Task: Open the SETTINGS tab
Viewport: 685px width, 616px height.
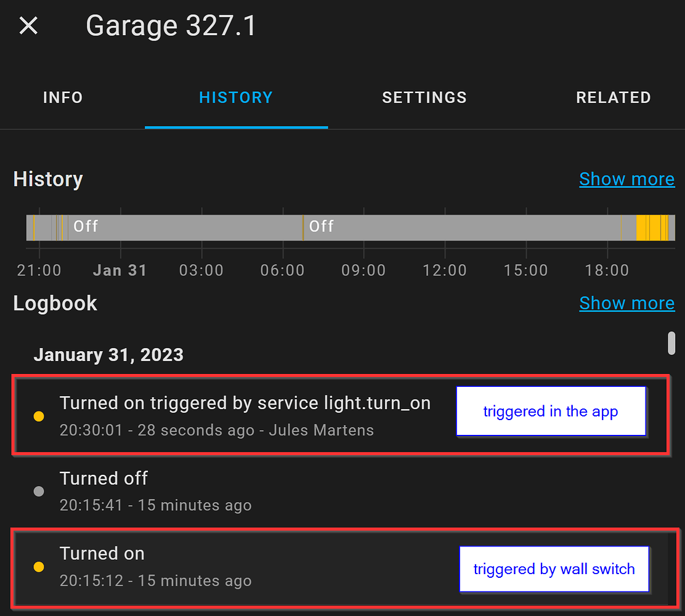Action: [x=424, y=97]
